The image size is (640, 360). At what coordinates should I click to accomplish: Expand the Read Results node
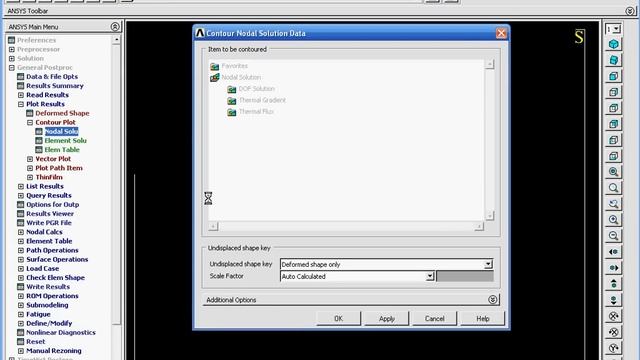click(x=21, y=95)
